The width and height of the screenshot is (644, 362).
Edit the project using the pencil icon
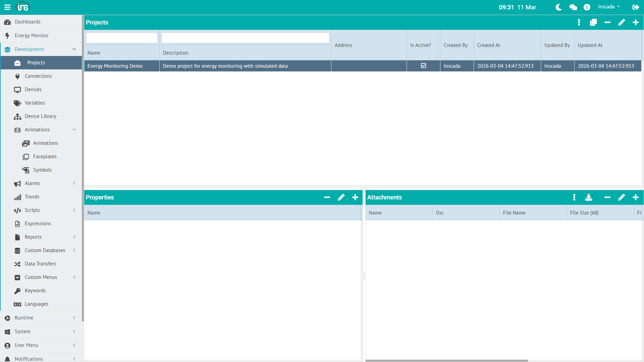click(x=622, y=22)
